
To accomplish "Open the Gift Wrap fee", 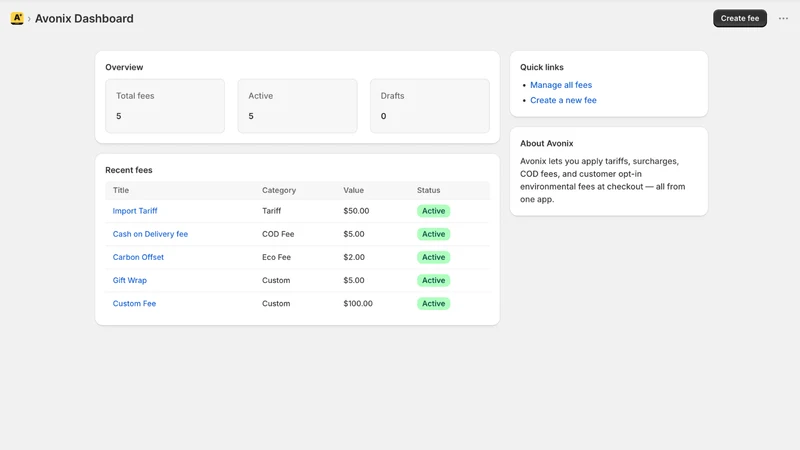I will pyautogui.click(x=130, y=280).
